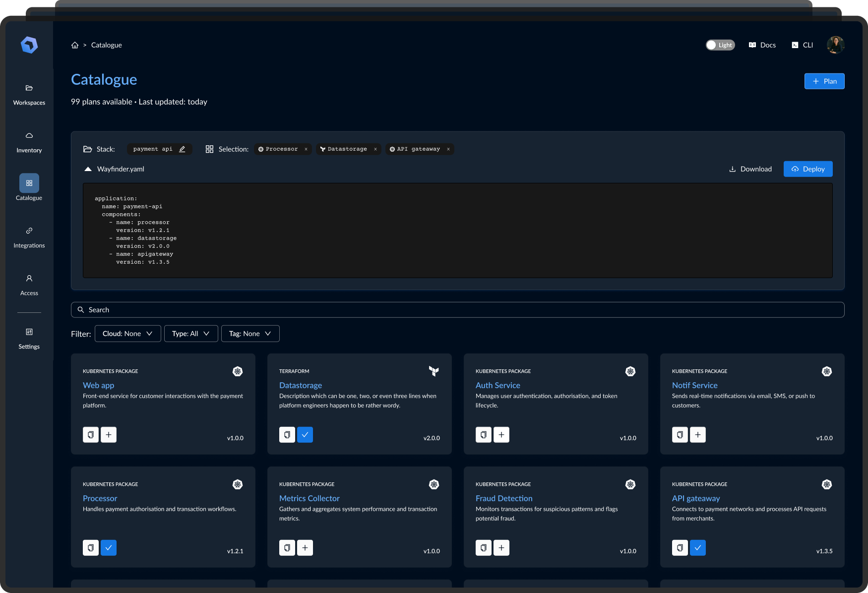This screenshot has height=593, width=868.
Task: Add the Auth Service package to the selection
Action: pos(501,435)
